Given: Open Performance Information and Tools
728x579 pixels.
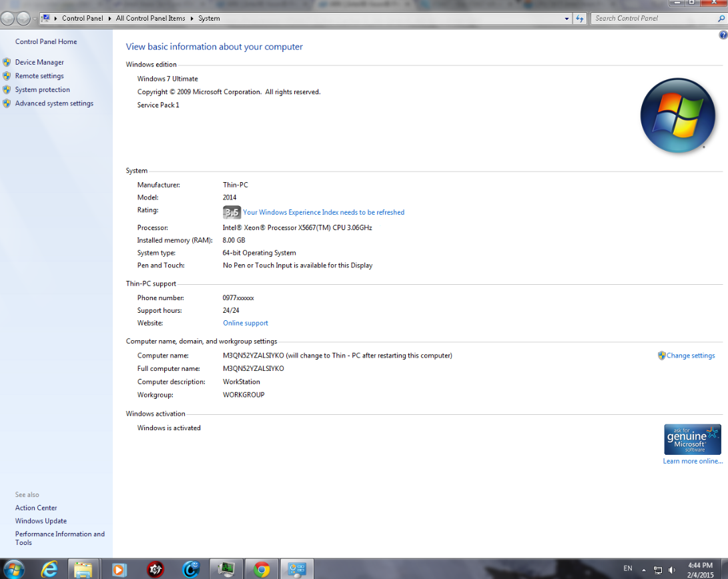Looking at the screenshot, I should [60, 538].
